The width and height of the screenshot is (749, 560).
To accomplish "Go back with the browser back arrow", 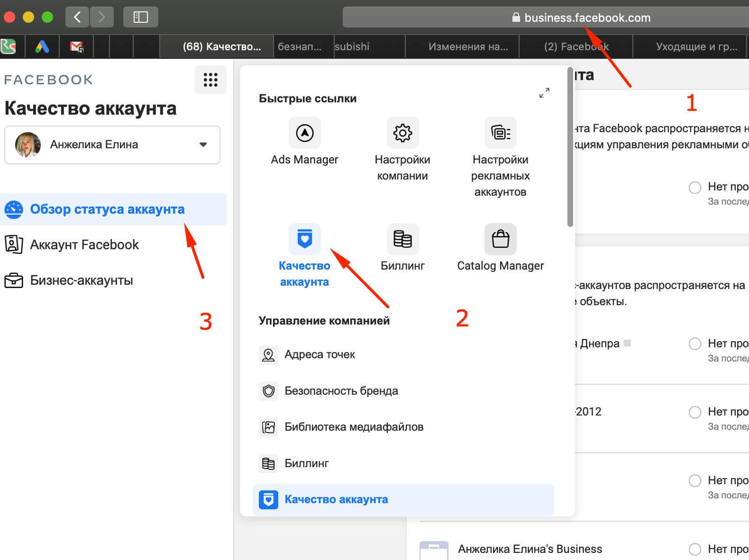I will (x=77, y=18).
